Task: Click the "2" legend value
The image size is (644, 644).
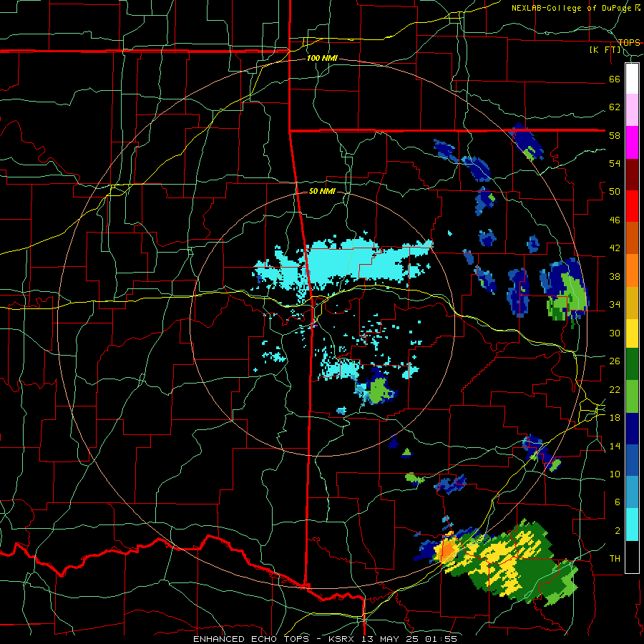Action: coord(618,531)
